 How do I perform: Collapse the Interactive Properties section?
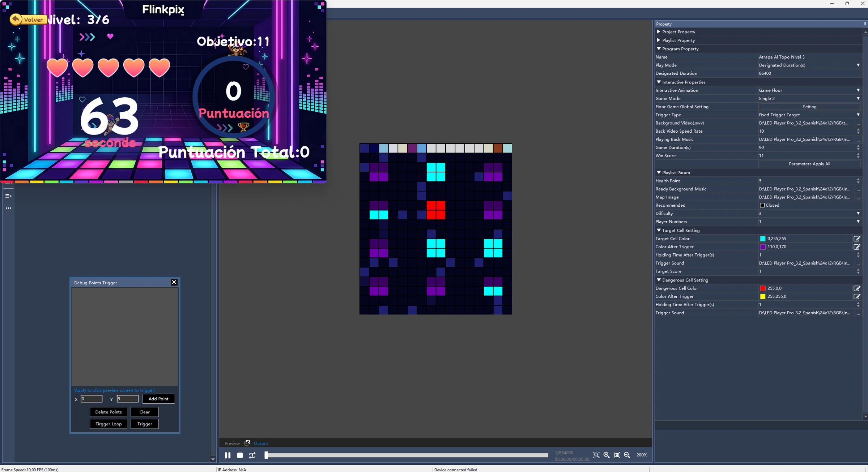tap(659, 82)
